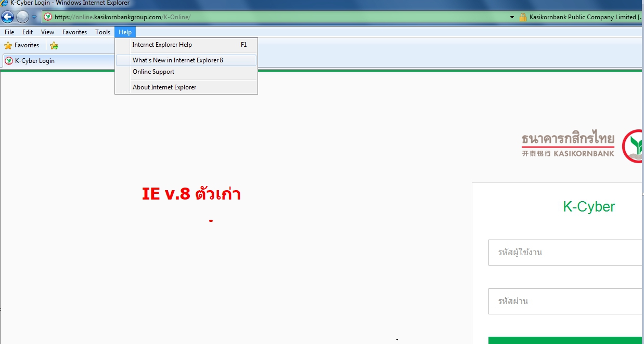Open the View menu
Image resolution: width=644 pixels, height=344 pixels.
pos(47,32)
